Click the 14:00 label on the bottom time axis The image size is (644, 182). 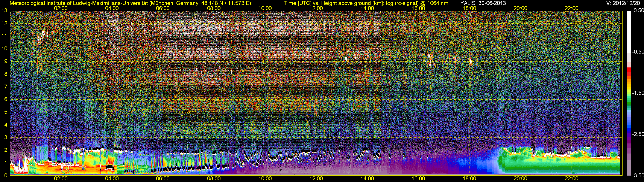pos(367,179)
